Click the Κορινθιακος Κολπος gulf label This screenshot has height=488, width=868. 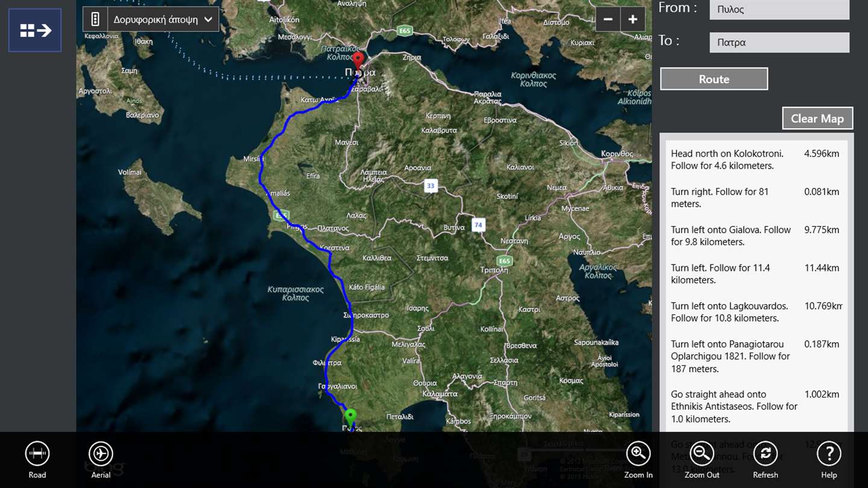point(533,80)
